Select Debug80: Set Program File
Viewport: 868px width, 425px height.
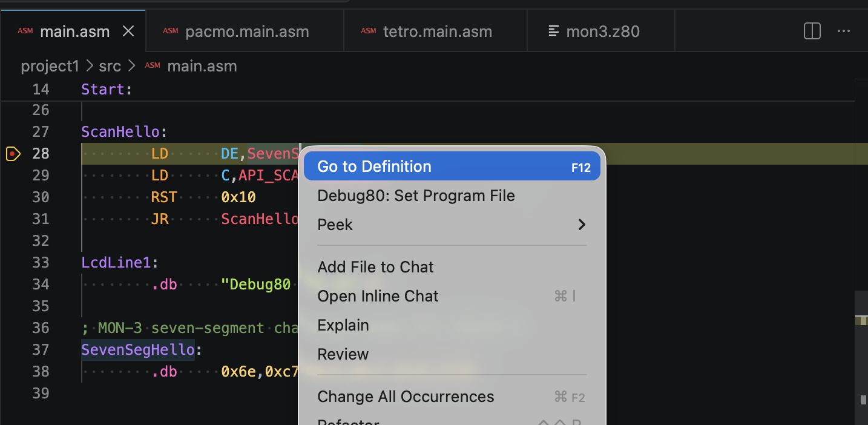click(452, 196)
